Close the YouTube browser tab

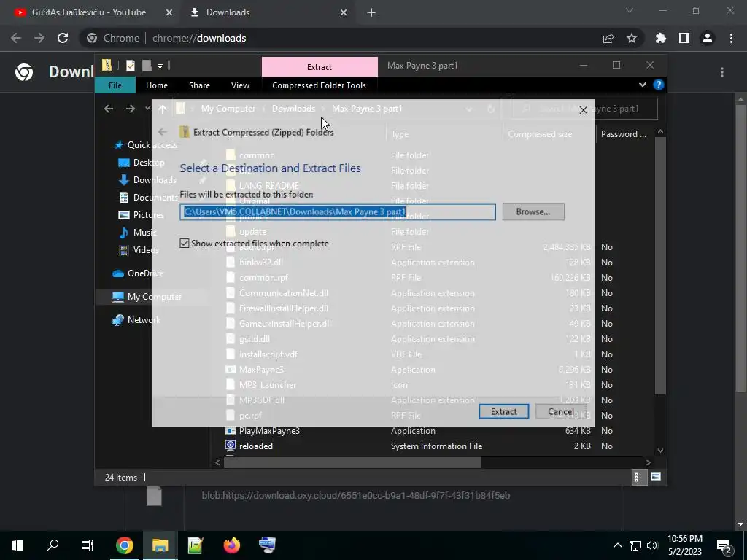pyautogui.click(x=169, y=12)
